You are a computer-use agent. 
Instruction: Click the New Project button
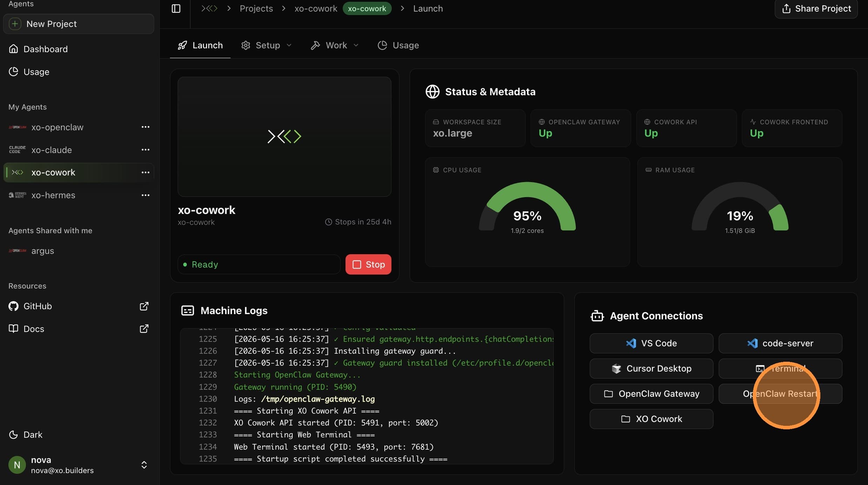(x=78, y=24)
